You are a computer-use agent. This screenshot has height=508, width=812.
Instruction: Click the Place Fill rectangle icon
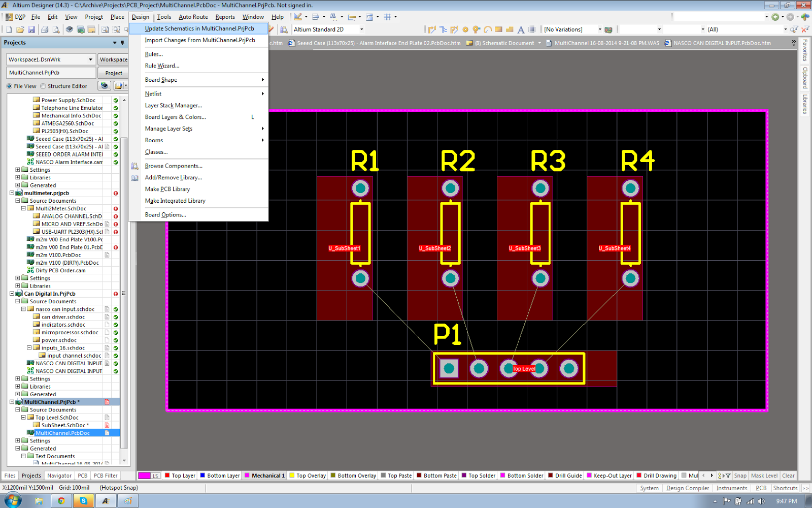pyautogui.click(x=498, y=29)
